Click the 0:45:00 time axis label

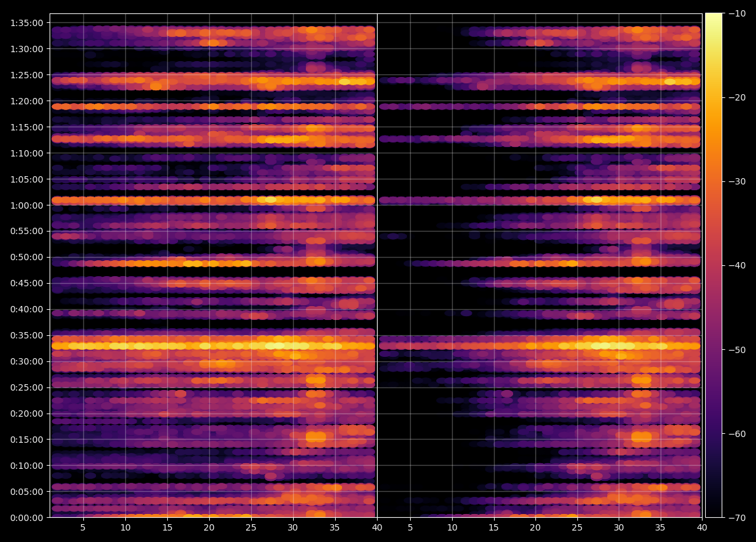(x=27, y=284)
